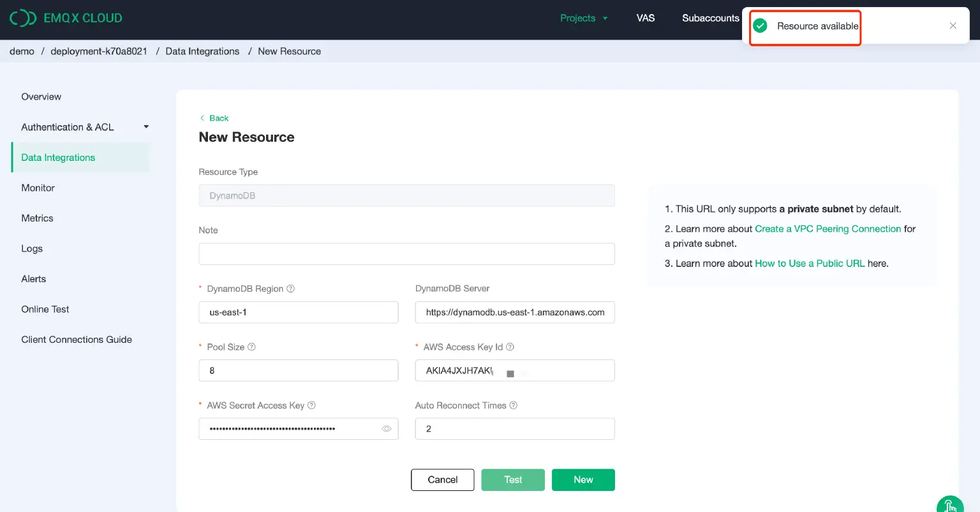Switch to the Monitor section
Viewport: 980px width, 512px height.
[38, 188]
